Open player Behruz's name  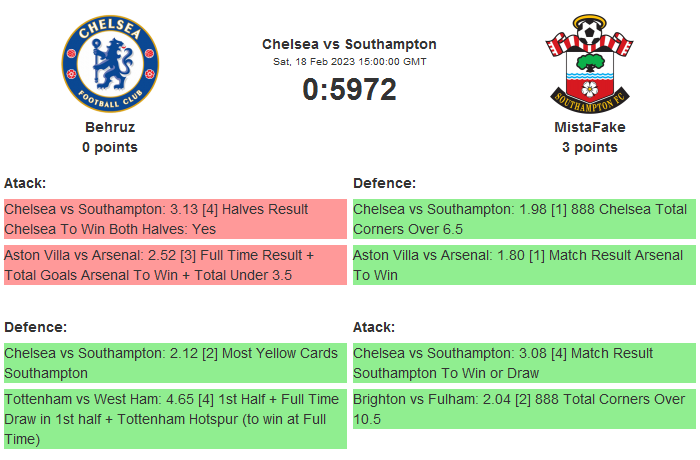(110, 127)
